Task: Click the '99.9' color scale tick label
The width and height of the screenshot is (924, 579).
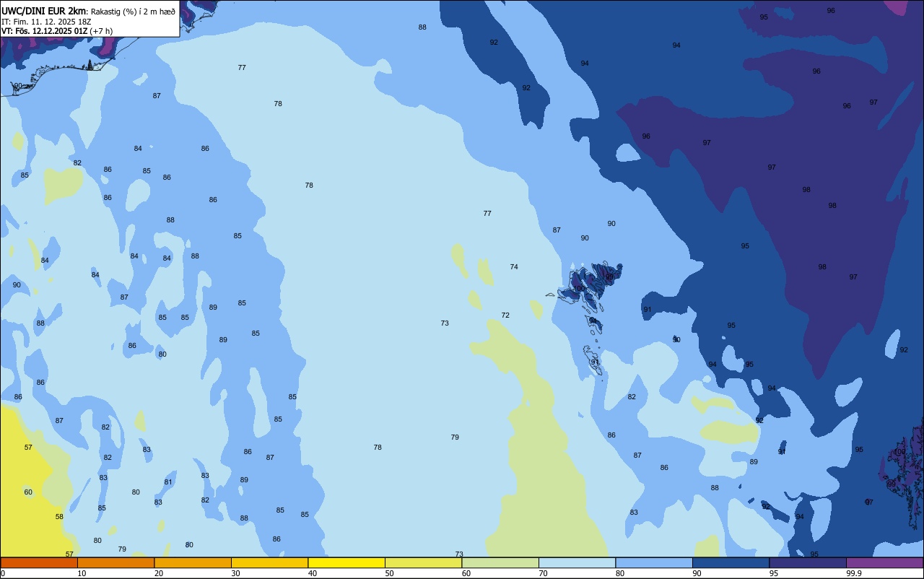Action: [854, 573]
